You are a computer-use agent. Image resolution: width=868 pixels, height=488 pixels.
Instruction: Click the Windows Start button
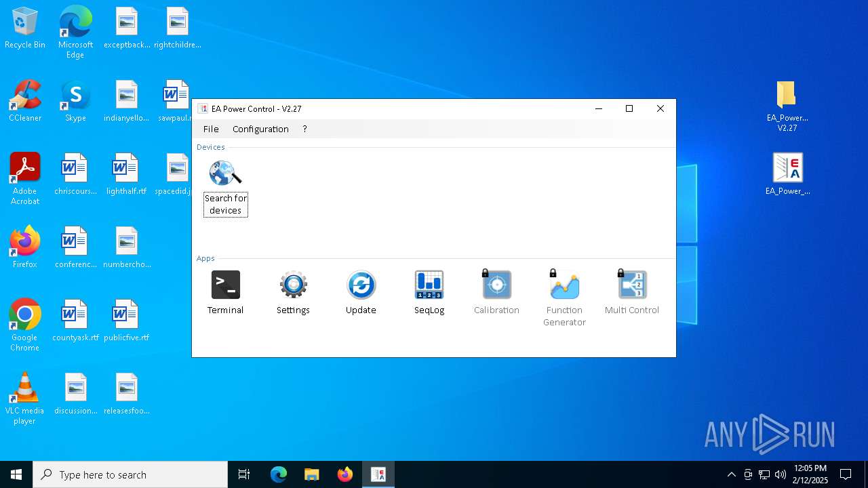(x=16, y=474)
